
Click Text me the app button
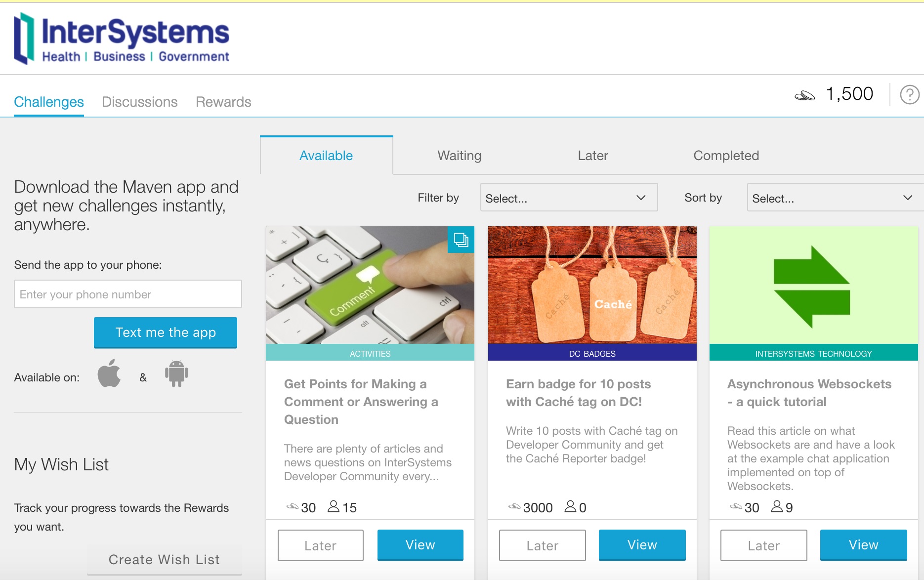(x=166, y=332)
